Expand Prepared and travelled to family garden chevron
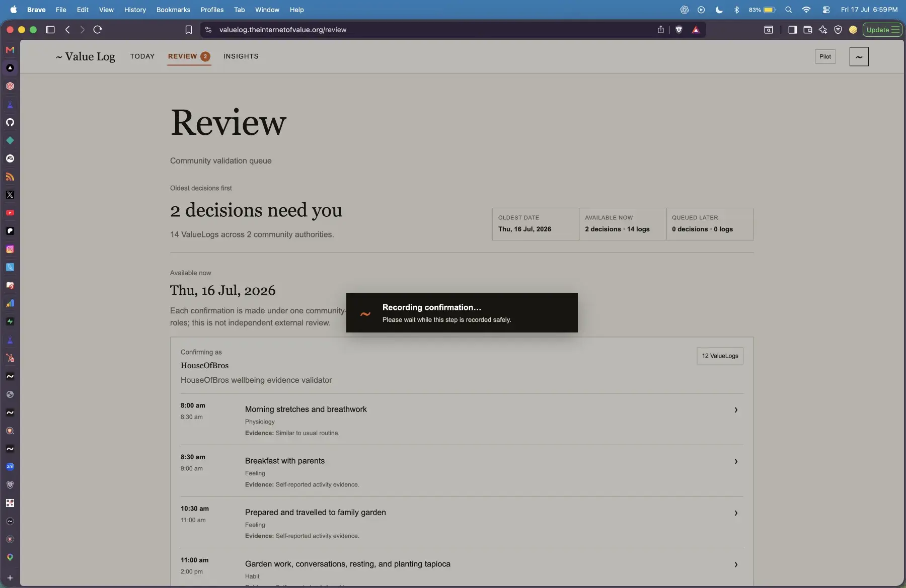 click(x=736, y=513)
